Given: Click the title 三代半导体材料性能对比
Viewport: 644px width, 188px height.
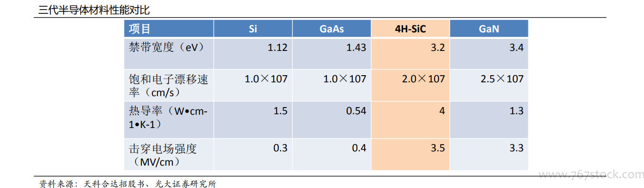Looking at the screenshot, I should tap(94, 9).
